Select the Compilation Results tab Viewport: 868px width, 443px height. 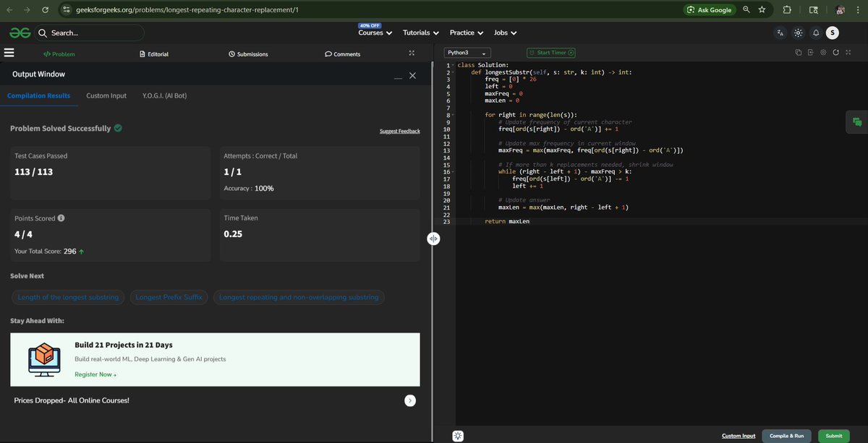(x=38, y=95)
